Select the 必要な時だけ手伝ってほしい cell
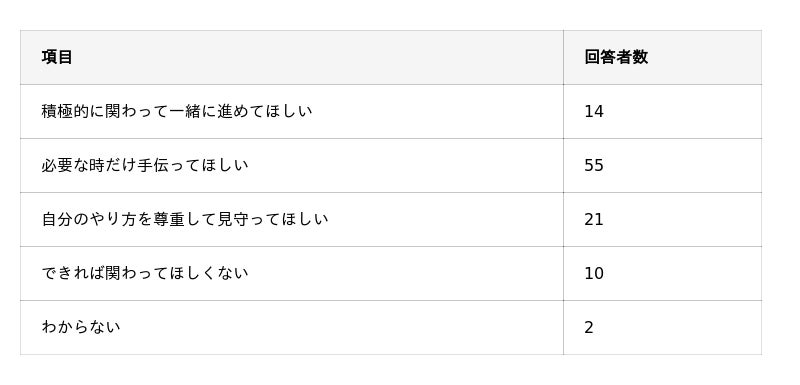This screenshot has height=385, width=800. point(292,165)
